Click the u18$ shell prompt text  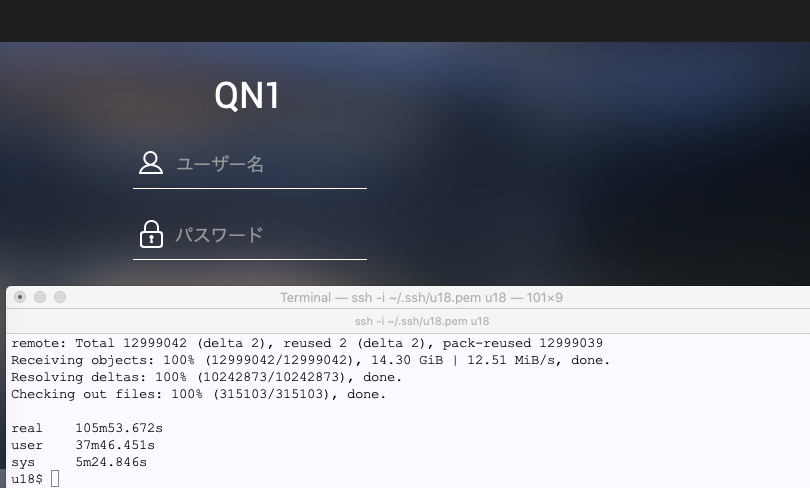pos(27,479)
